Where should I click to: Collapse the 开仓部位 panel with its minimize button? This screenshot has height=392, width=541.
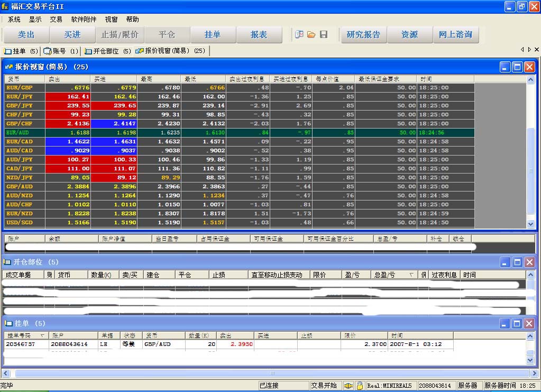[504, 262]
